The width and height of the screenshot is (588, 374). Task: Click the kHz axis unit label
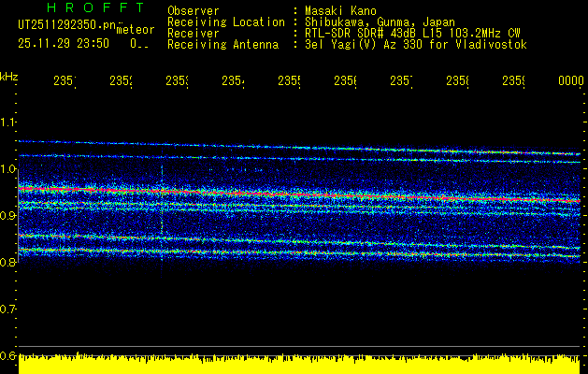point(8,75)
